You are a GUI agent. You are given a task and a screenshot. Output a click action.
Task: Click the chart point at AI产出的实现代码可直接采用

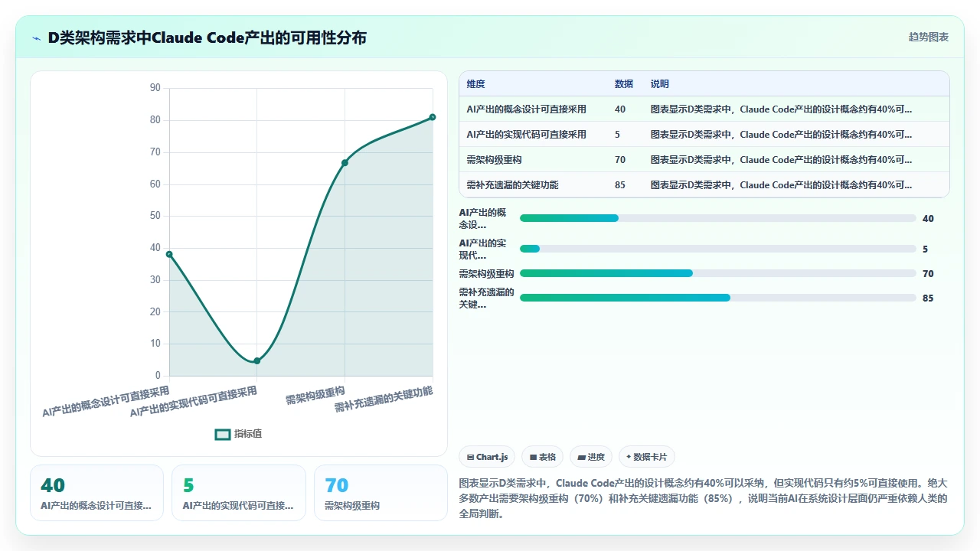point(257,360)
